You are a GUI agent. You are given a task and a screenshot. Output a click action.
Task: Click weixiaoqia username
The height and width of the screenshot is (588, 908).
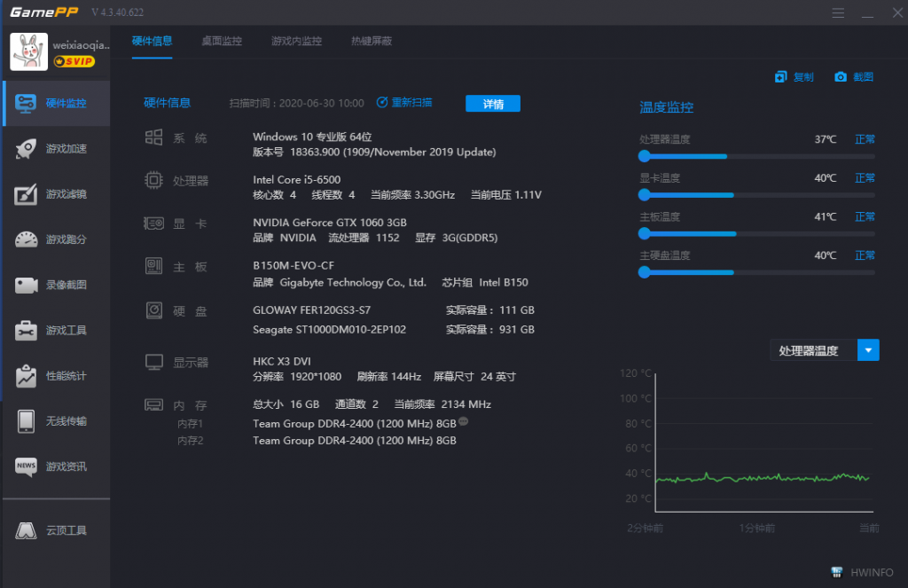81,45
